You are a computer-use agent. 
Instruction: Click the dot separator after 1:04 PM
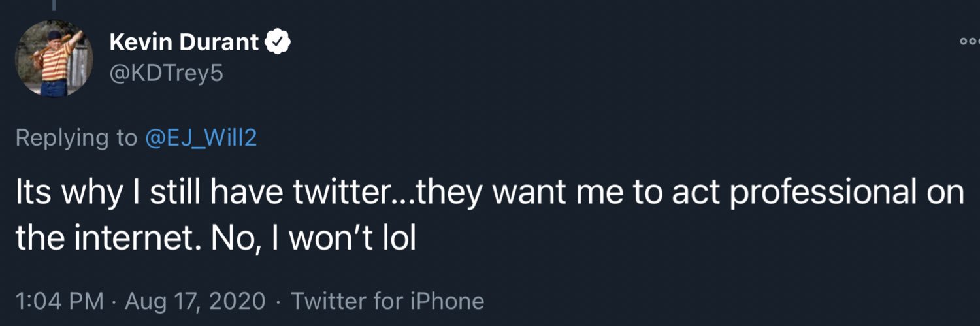point(114,302)
